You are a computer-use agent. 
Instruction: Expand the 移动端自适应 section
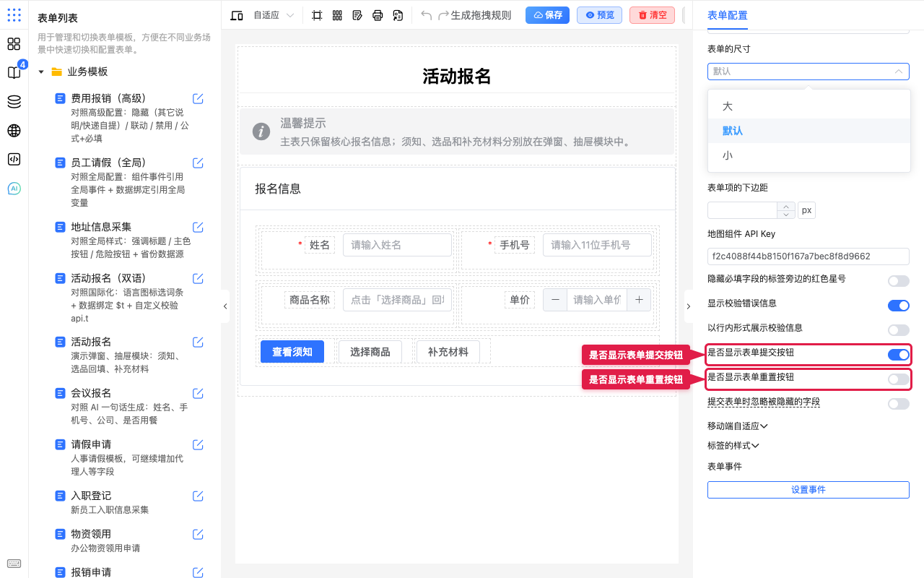pyautogui.click(x=738, y=426)
